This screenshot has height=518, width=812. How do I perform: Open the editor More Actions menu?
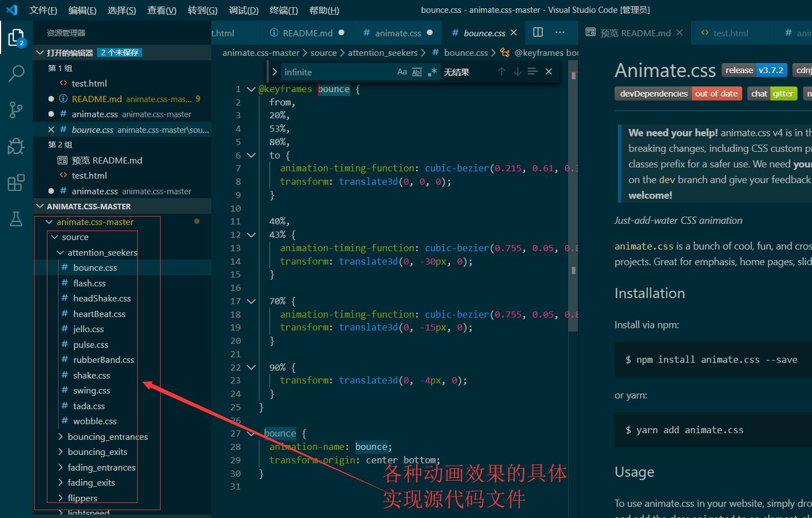point(560,32)
